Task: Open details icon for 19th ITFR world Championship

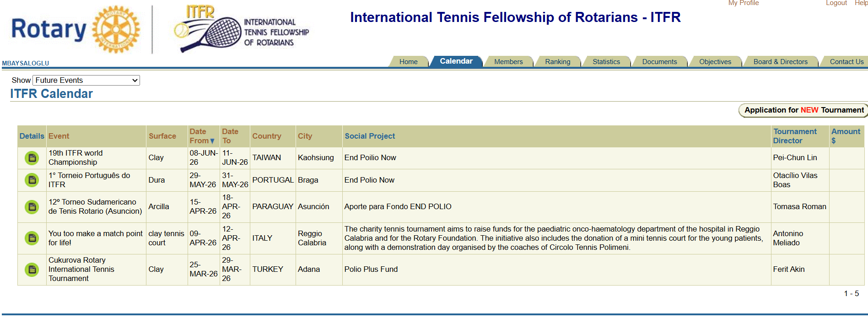Action: coord(32,158)
